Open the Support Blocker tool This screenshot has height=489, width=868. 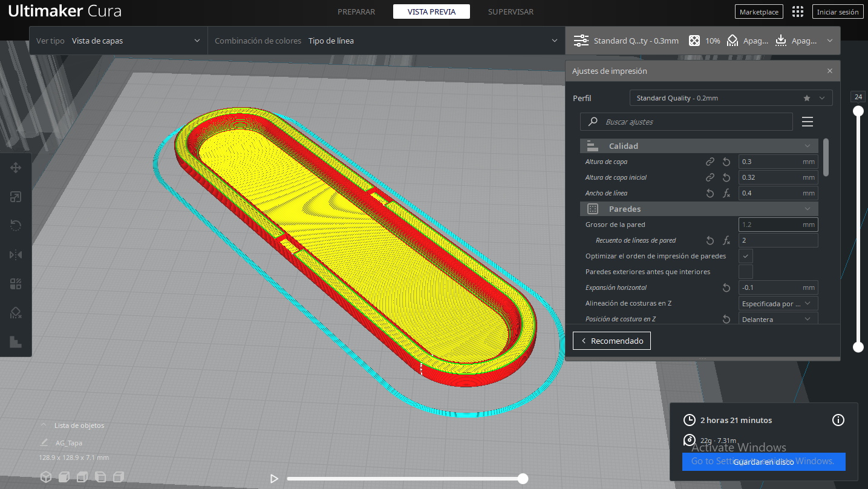coord(16,313)
